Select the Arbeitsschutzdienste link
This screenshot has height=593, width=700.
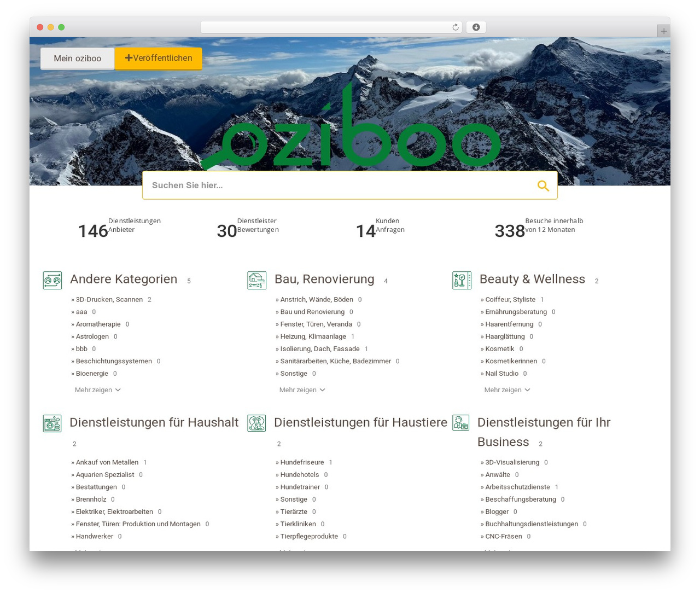coord(518,487)
